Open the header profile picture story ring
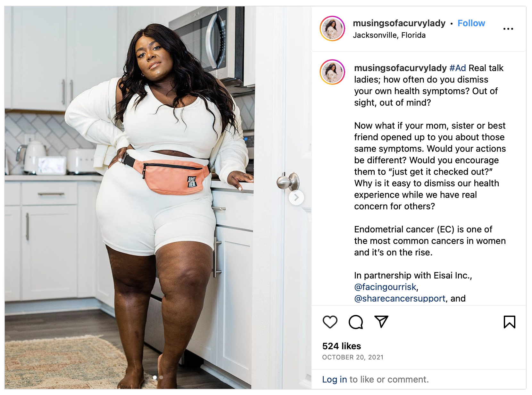Viewport: 532px width, 395px height. coord(332,28)
